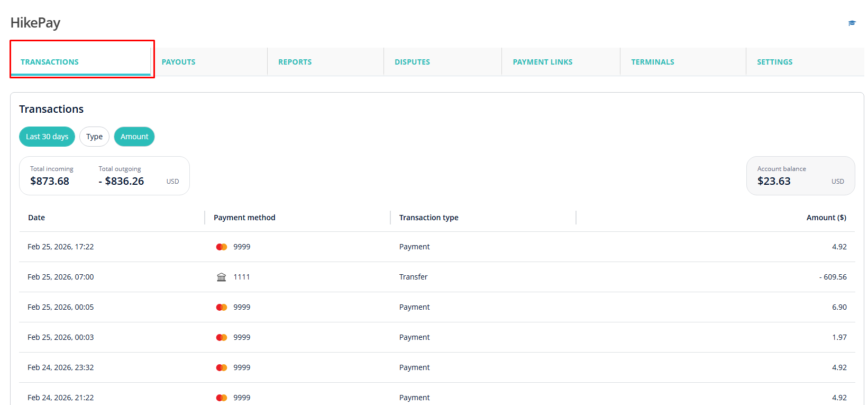Click the Account balance card
The width and height of the screenshot is (868, 405).
pyautogui.click(x=800, y=176)
